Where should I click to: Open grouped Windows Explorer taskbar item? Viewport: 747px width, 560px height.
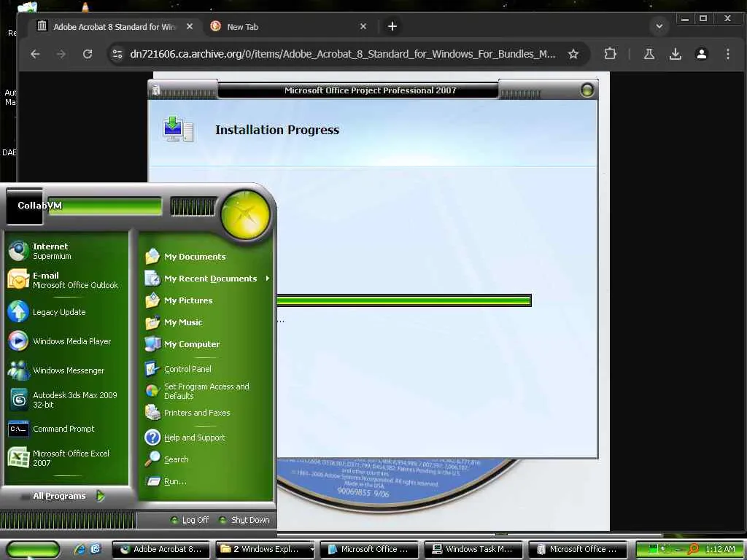click(x=266, y=549)
